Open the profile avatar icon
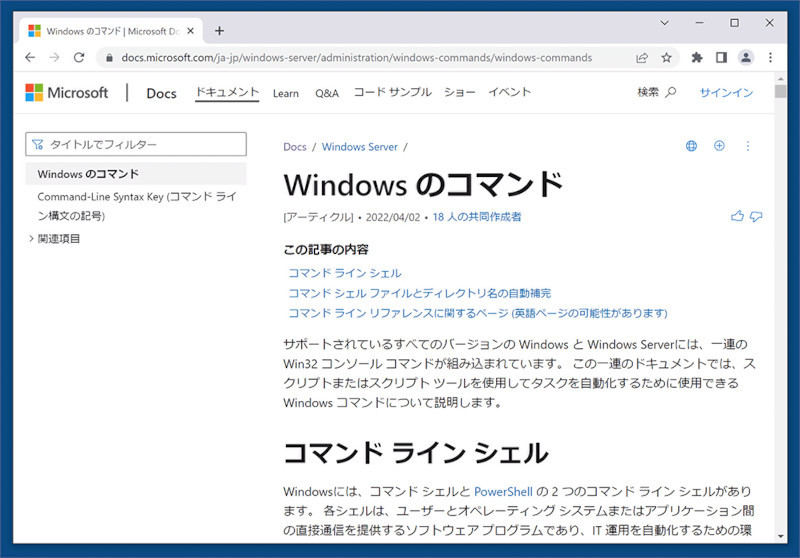 [x=745, y=58]
